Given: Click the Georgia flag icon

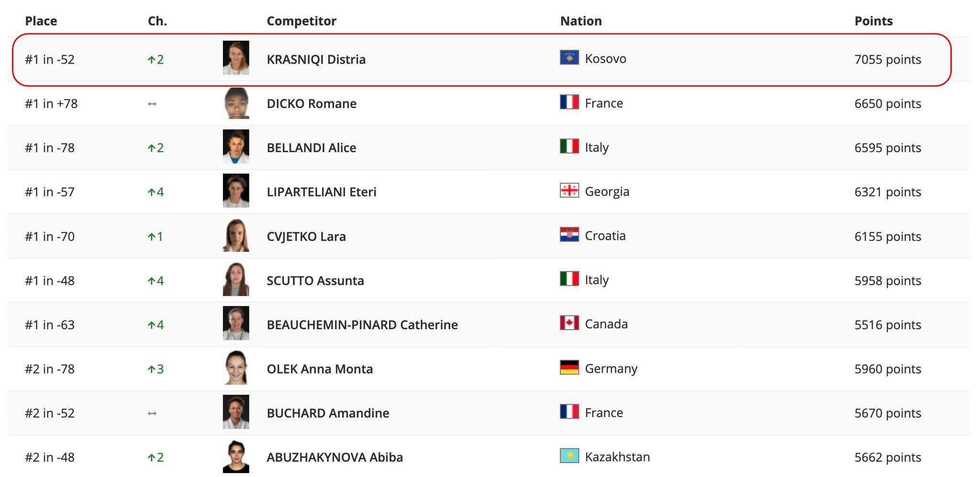Looking at the screenshot, I should point(569,190).
